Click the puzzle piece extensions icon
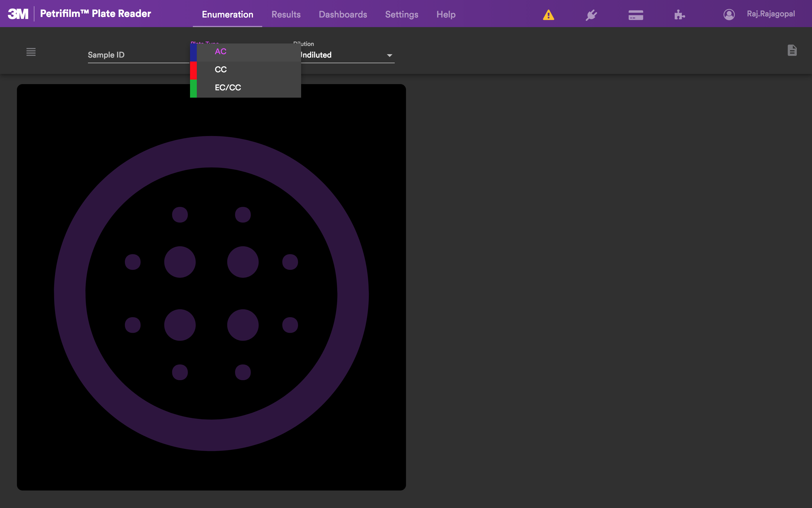The width and height of the screenshot is (812, 508). click(x=679, y=15)
